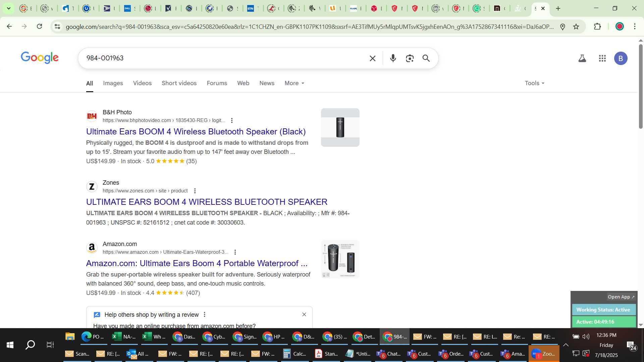Open Amazon speaker product thumbnail

[x=340, y=259]
